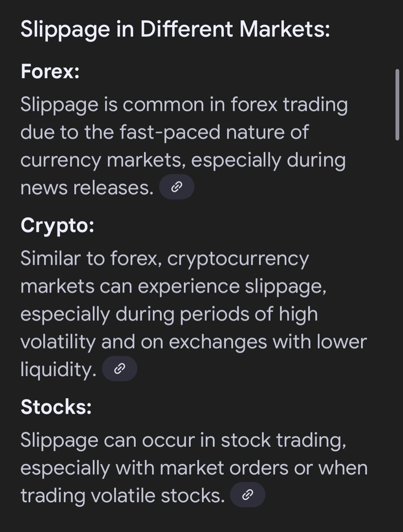
Task: Click "Slippage can occur in stock trading" line
Action: [x=183, y=440]
